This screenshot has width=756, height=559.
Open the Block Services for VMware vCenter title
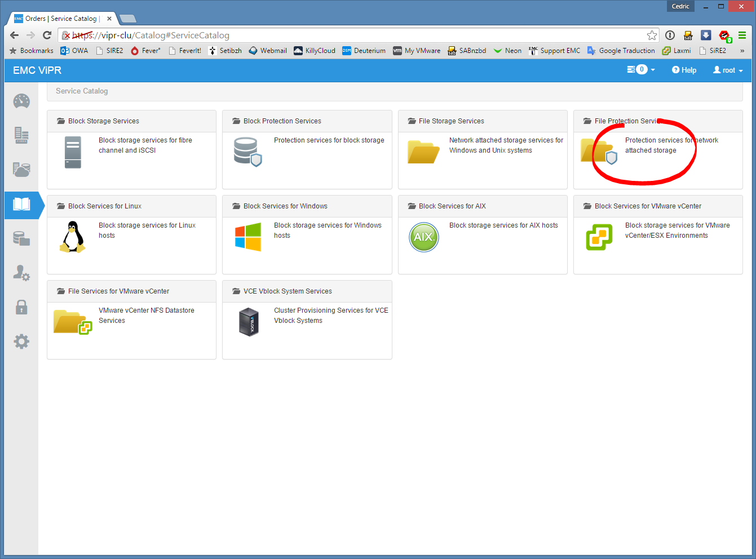[648, 206]
